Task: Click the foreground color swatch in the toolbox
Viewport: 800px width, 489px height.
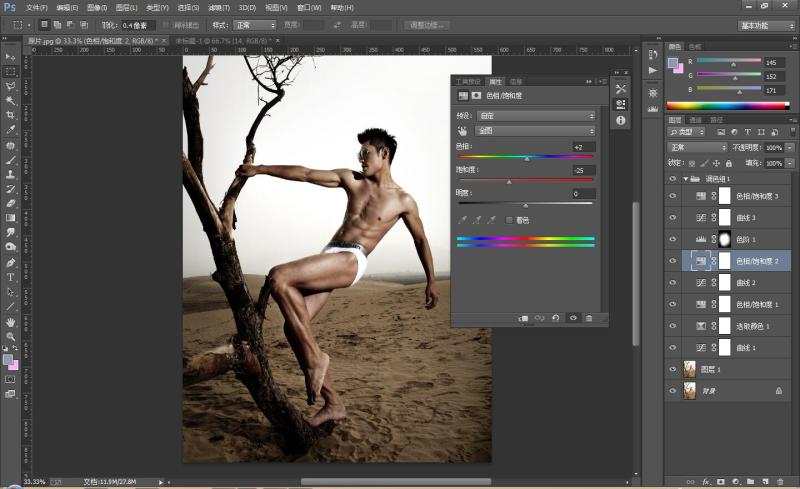Action: tap(8, 360)
